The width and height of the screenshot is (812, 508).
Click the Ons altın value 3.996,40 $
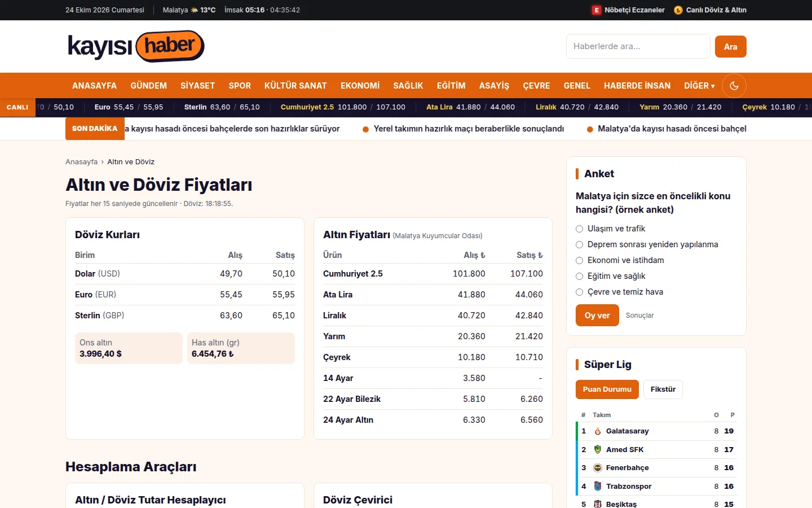[100, 354]
